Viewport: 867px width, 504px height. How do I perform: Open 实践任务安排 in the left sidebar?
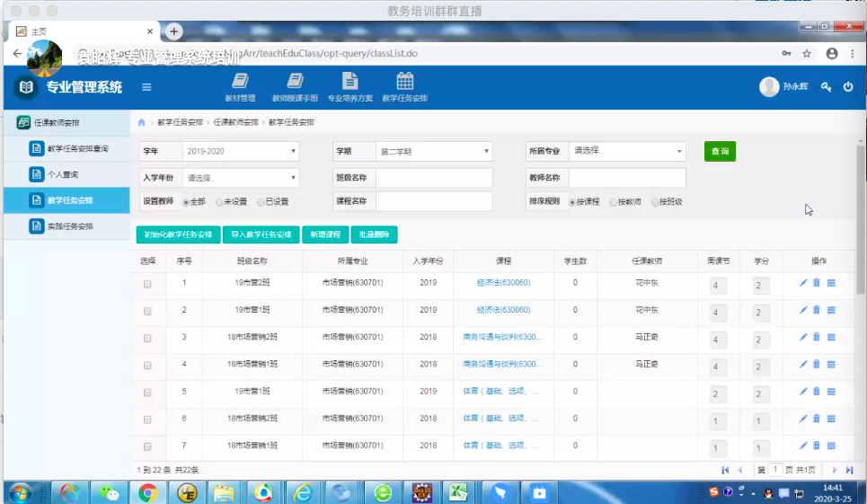(x=69, y=226)
